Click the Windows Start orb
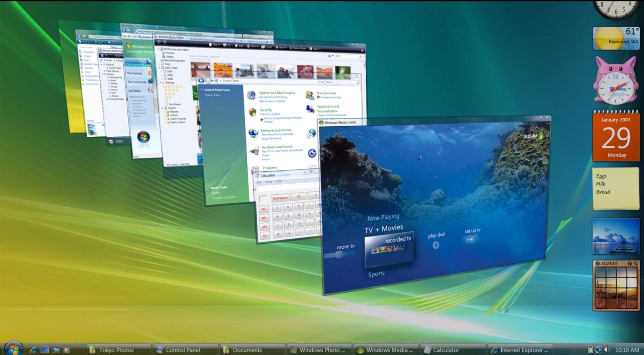The image size is (644, 355). (14, 349)
